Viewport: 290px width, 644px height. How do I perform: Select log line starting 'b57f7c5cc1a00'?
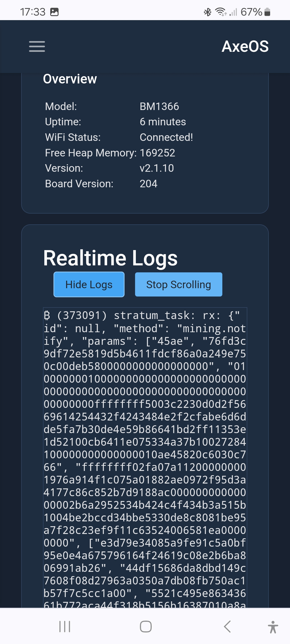(145, 593)
